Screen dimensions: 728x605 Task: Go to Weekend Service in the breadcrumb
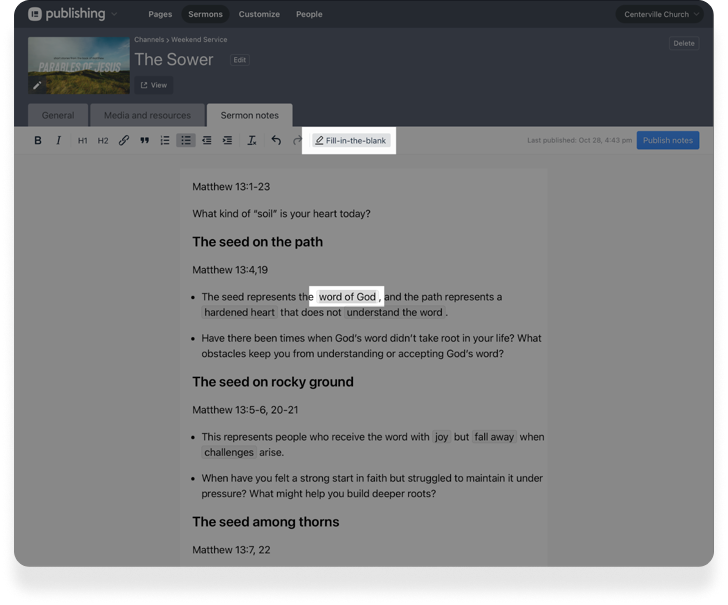[199, 39]
